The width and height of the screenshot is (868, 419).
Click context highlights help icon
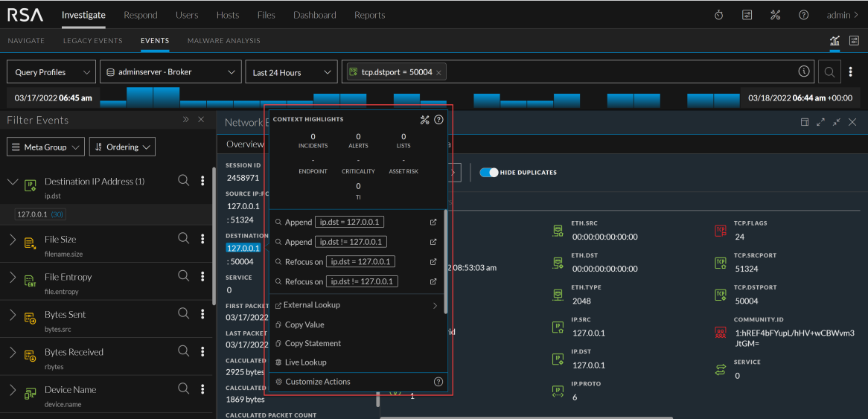click(438, 119)
